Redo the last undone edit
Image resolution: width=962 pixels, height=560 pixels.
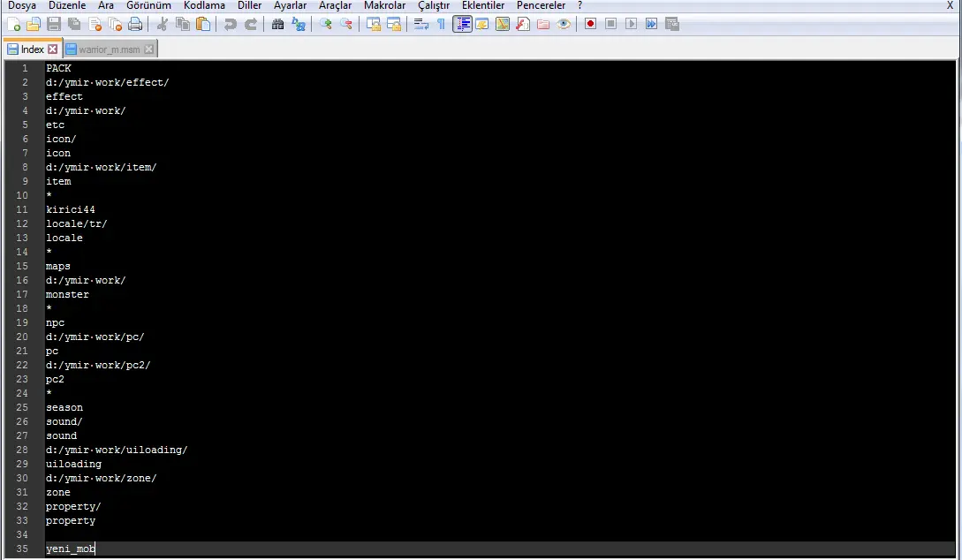click(x=251, y=25)
